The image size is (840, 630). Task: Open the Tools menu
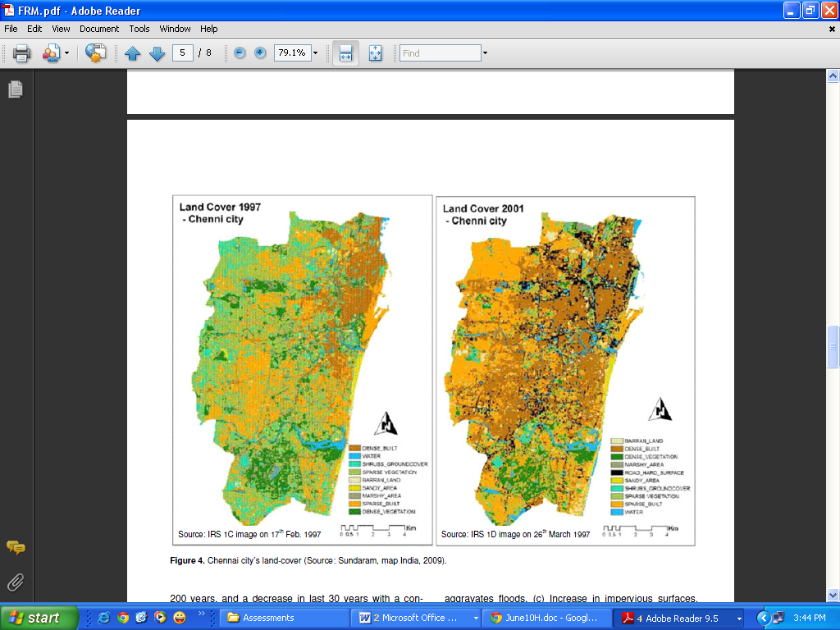click(139, 29)
